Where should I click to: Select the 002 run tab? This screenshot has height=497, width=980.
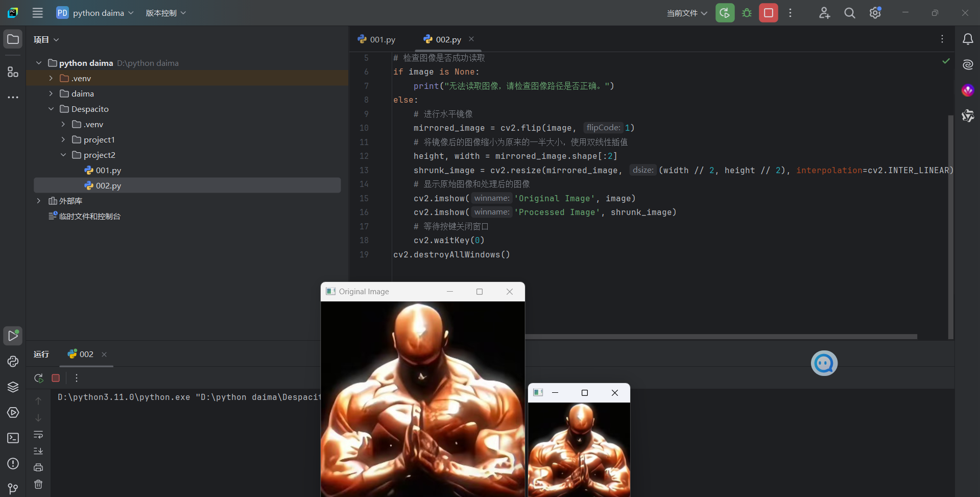(x=81, y=354)
